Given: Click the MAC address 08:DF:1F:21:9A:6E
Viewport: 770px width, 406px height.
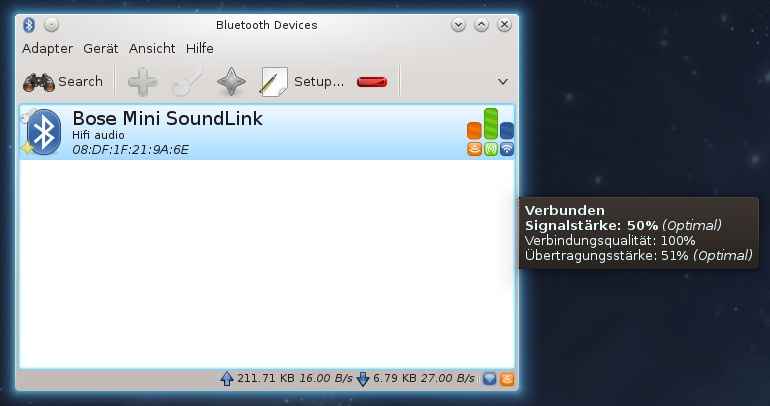Looking at the screenshot, I should point(130,150).
